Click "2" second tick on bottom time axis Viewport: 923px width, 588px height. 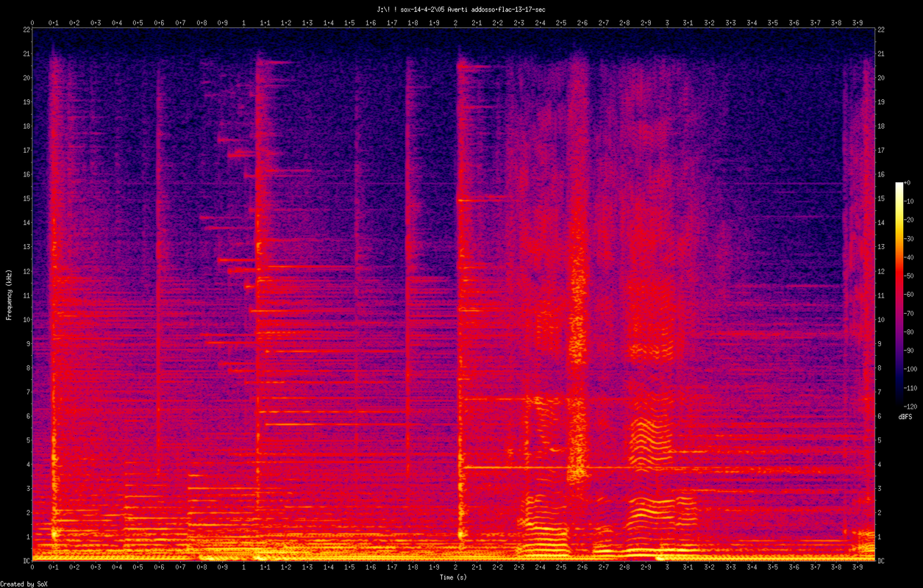tap(456, 568)
